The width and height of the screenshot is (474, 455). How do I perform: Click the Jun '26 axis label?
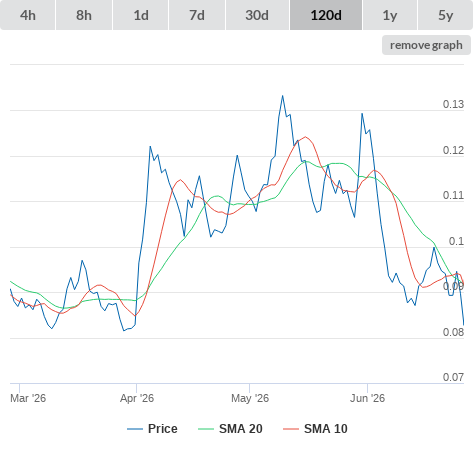click(x=367, y=398)
